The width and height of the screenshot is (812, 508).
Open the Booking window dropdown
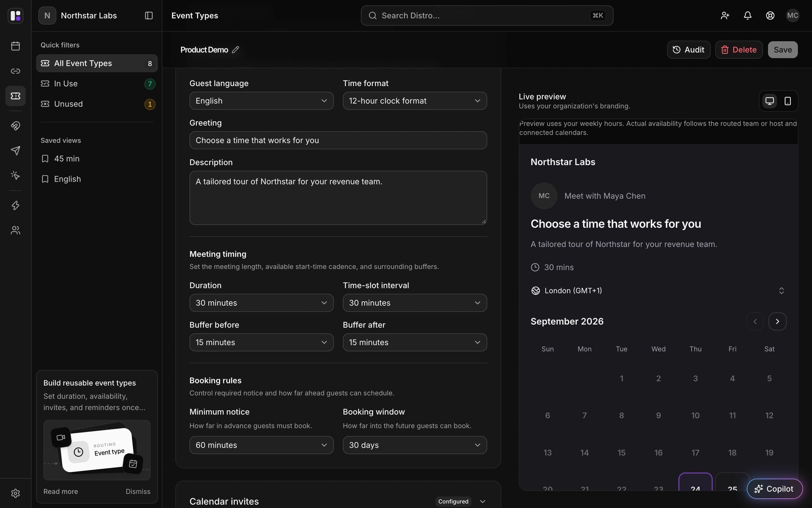(415, 445)
